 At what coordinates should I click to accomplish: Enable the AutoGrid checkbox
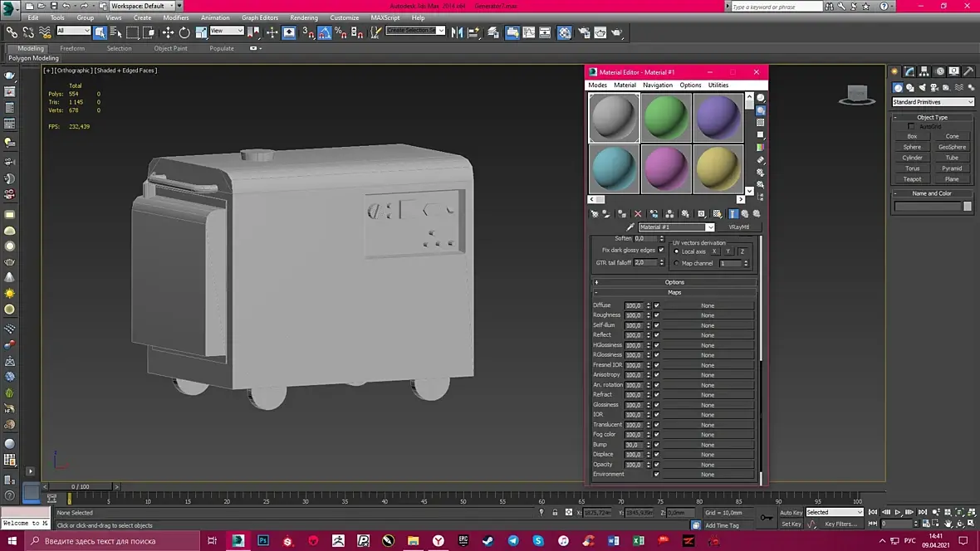911,127
